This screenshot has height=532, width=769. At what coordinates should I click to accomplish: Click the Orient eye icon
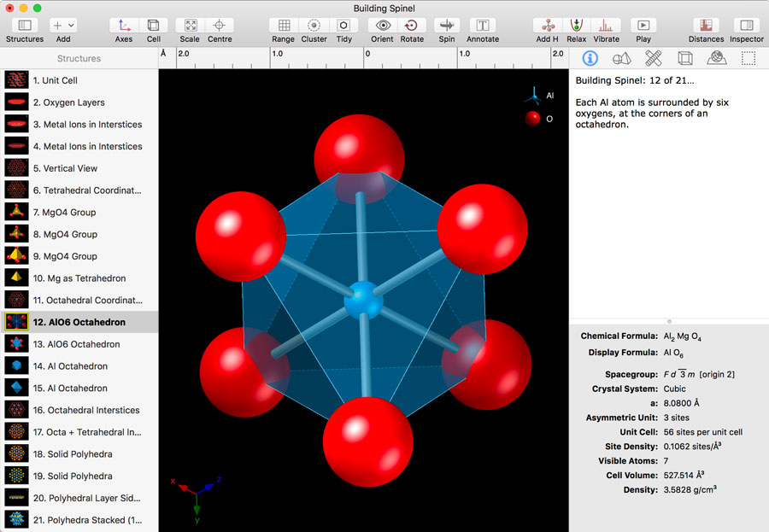click(x=384, y=26)
